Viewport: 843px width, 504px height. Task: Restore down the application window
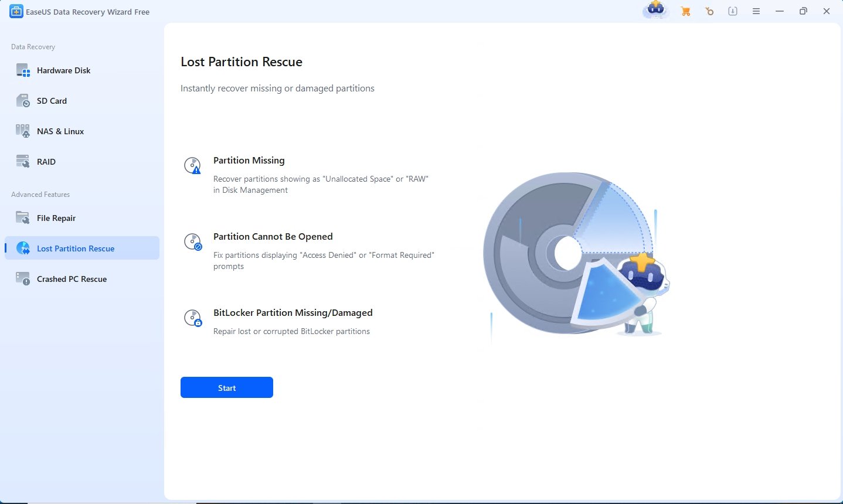click(803, 11)
